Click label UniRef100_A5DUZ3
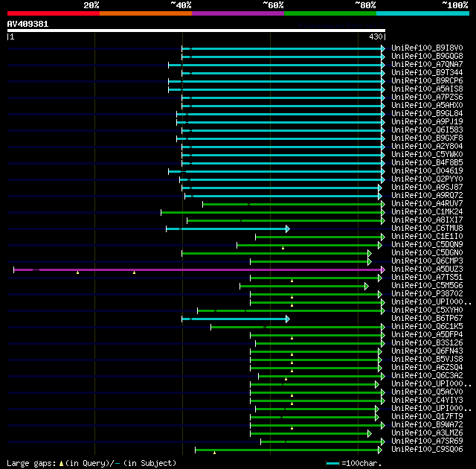 click(x=427, y=269)
